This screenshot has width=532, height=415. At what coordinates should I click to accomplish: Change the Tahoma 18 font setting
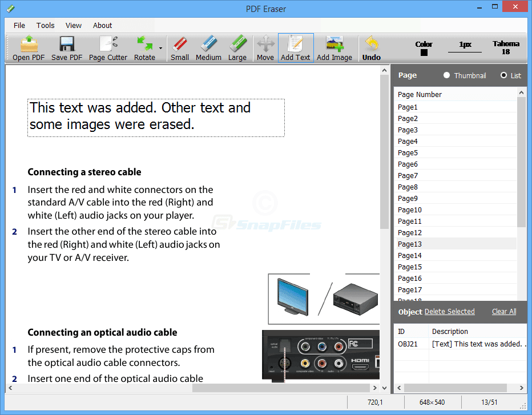[506, 47]
